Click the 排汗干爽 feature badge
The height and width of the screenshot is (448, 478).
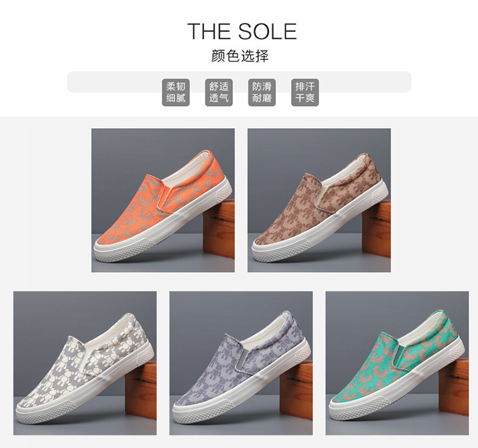[x=305, y=92]
